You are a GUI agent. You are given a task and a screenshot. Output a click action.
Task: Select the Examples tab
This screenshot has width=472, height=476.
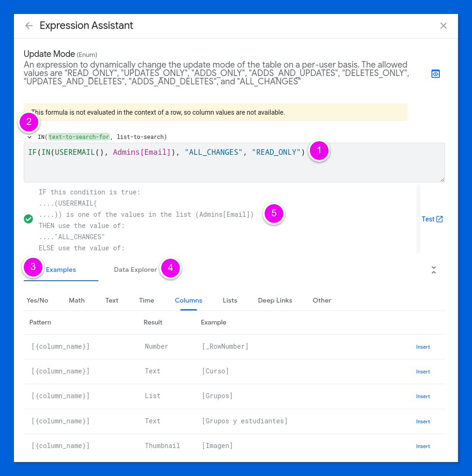point(61,269)
